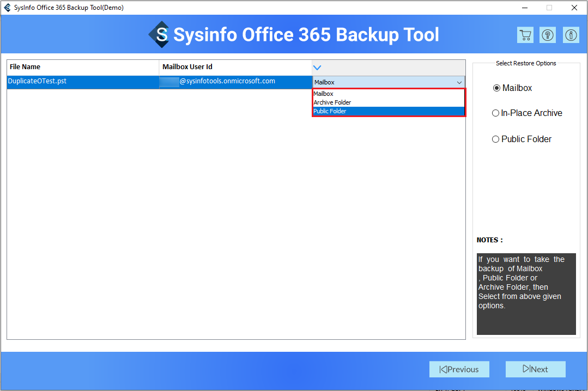
Task: Choose the In-Place Archive radio option
Action: click(x=495, y=113)
